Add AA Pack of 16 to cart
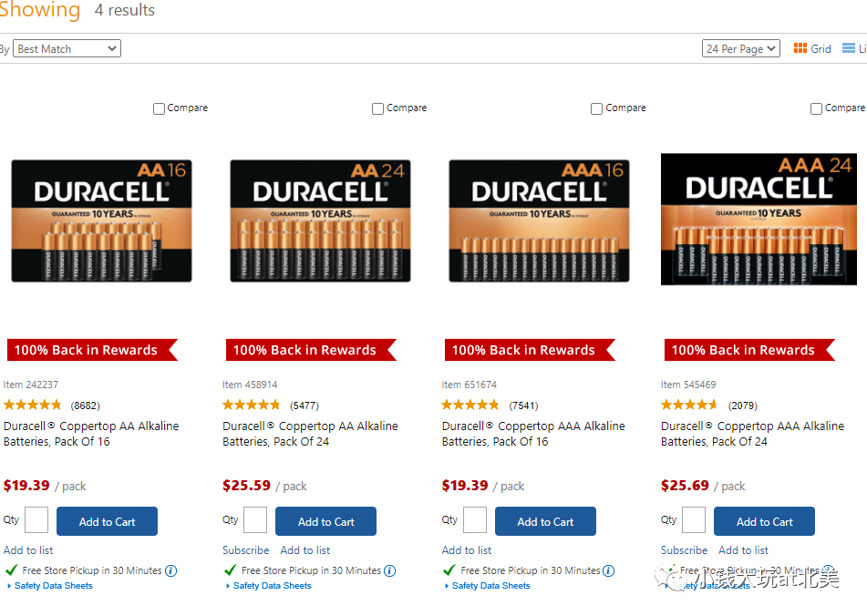867x616 pixels. coord(107,521)
